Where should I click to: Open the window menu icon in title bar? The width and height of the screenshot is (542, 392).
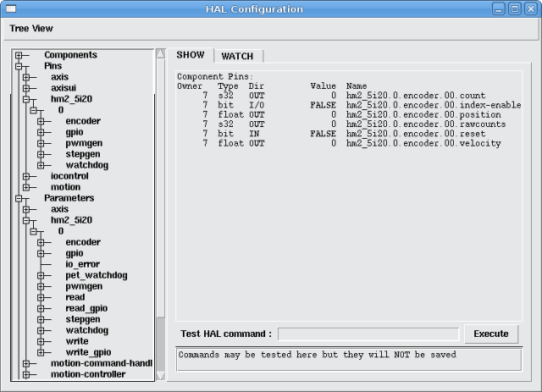(9, 9)
